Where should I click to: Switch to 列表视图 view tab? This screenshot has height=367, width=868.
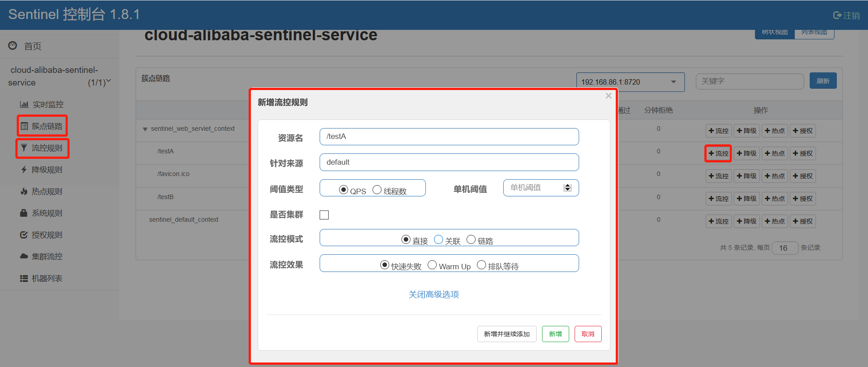point(814,33)
